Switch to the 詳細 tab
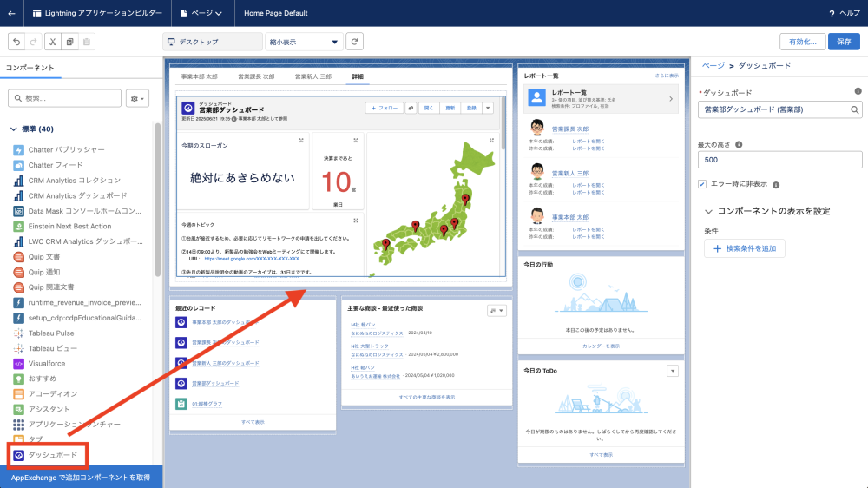The width and height of the screenshot is (868, 488). click(358, 76)
